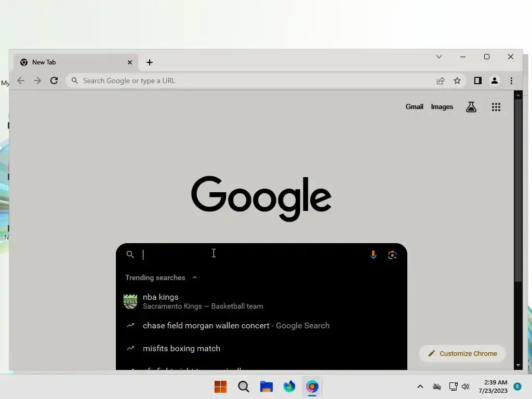The height and width of the screenshot is (399, 532).
Task: Click the back navigation arrow
Action: [x=21, y=81]
